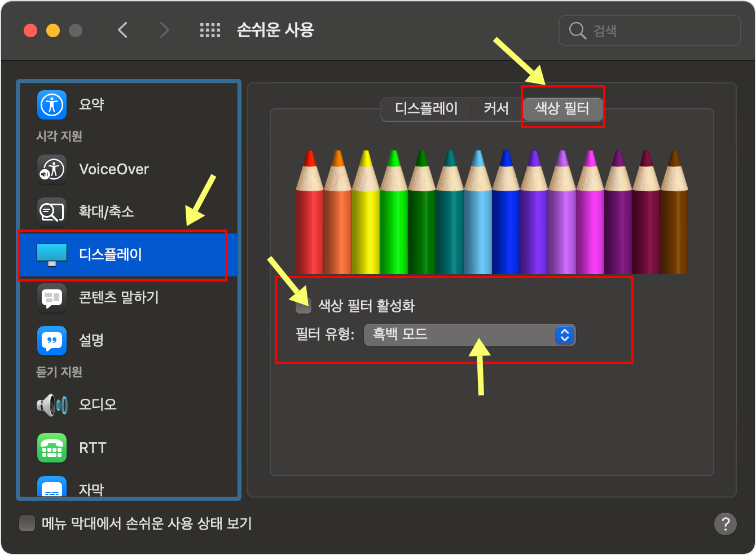Screen dimensions: 756x555
Task: Choose 확대/축소 in the sidebar
Action: (128, 212)
